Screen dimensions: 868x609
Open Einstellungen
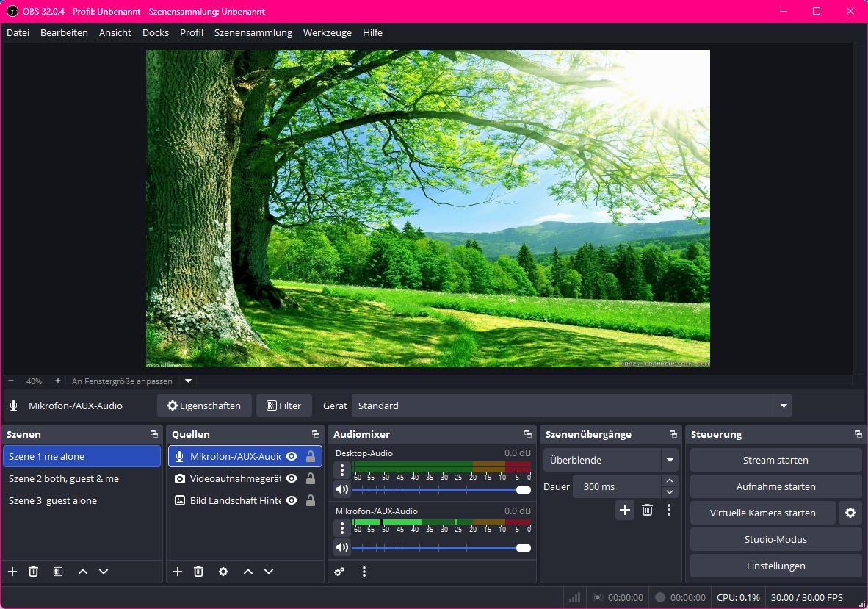coord(775,566)
